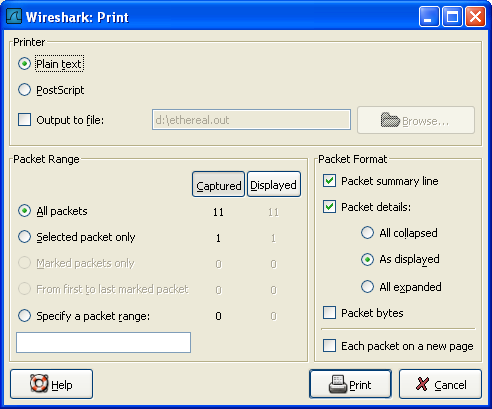Click the Captured toggle button
The image size is (492, 409).
click(x=218, y=184)
